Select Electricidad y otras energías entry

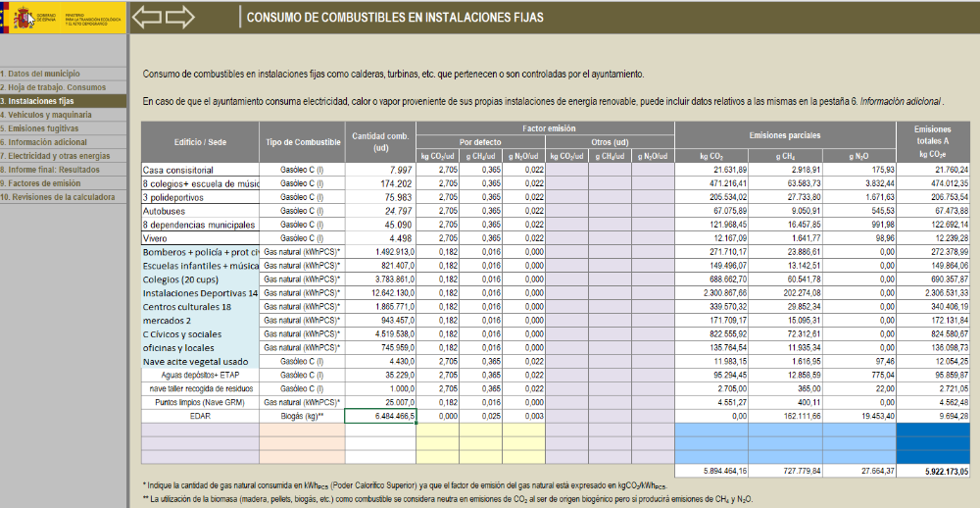pos(57,156)
